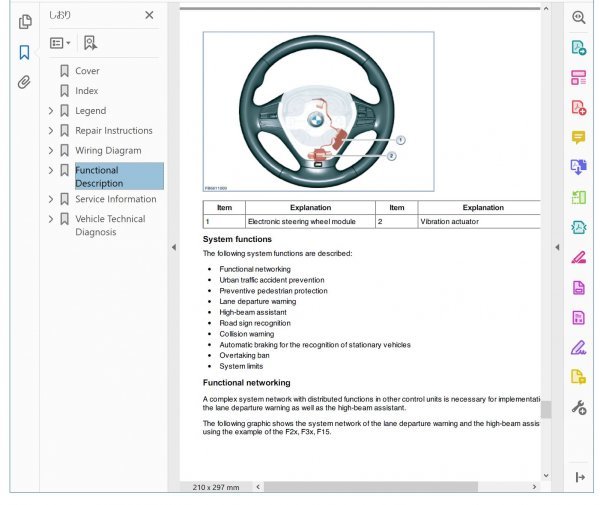The height and width of the screenshot is (505, 600).
Task: Close the bookmarks panel
Action: point(149,15)
